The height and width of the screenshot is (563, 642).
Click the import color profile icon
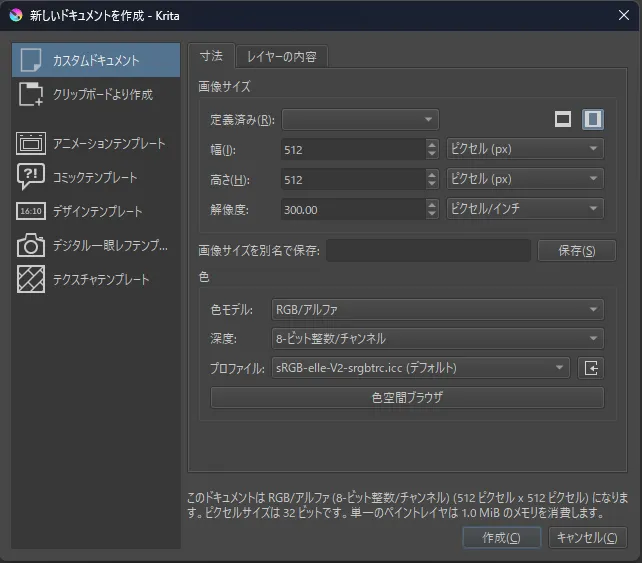click(590, 368)
